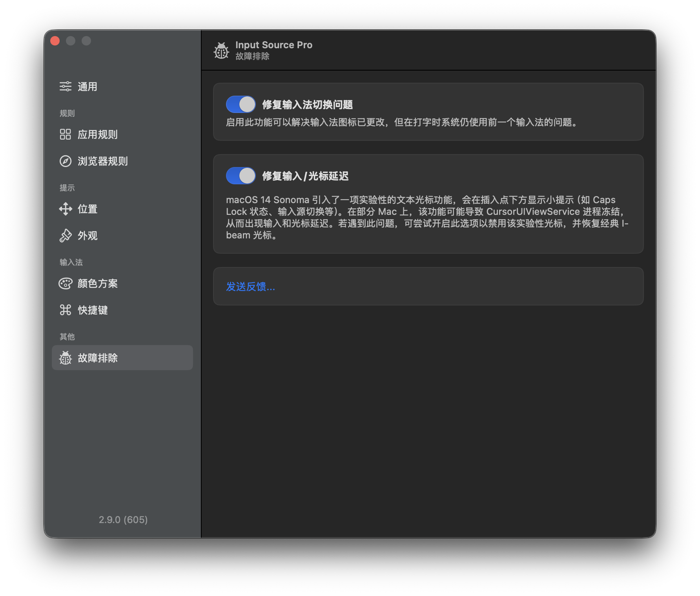
Task: Click the 浏览器规则 compass icon
Action: 65,161
